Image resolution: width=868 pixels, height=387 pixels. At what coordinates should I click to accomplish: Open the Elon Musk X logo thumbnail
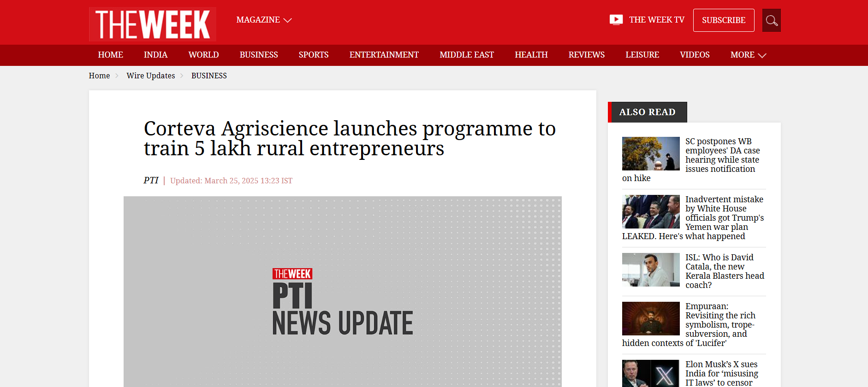click(x=651, y=374)
